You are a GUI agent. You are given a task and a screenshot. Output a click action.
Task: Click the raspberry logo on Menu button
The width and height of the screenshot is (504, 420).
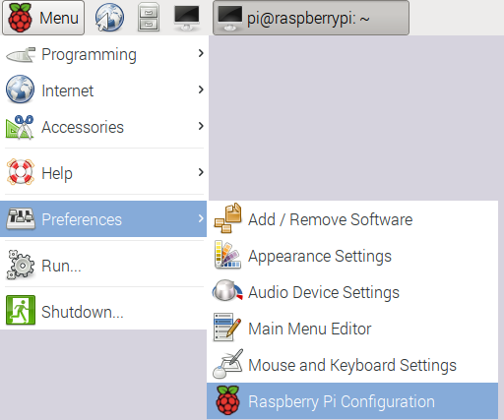(21, 18)
